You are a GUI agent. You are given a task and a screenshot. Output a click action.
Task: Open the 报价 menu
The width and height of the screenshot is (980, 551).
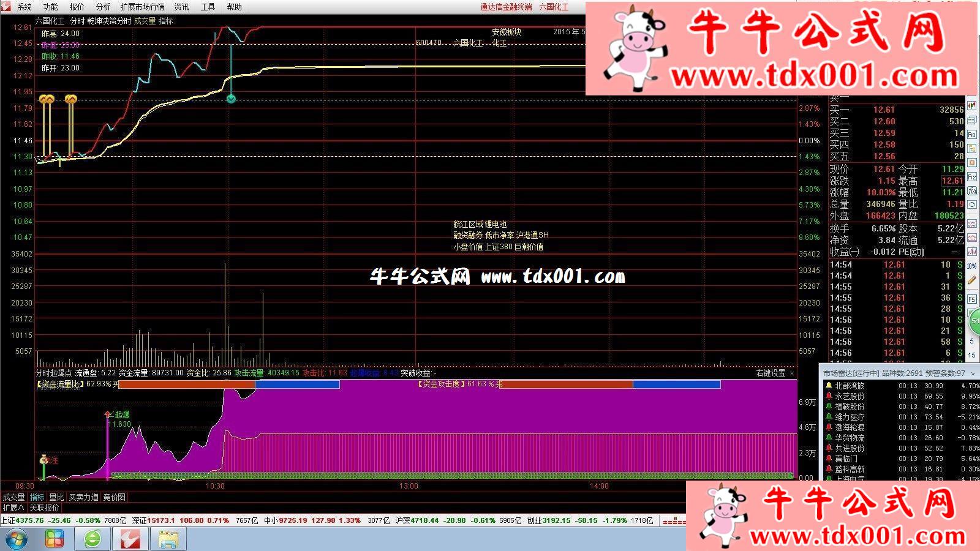tap(77, 7)
